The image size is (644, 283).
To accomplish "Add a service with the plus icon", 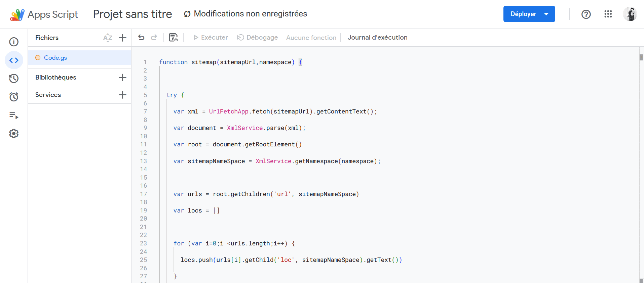I will 123,95.
